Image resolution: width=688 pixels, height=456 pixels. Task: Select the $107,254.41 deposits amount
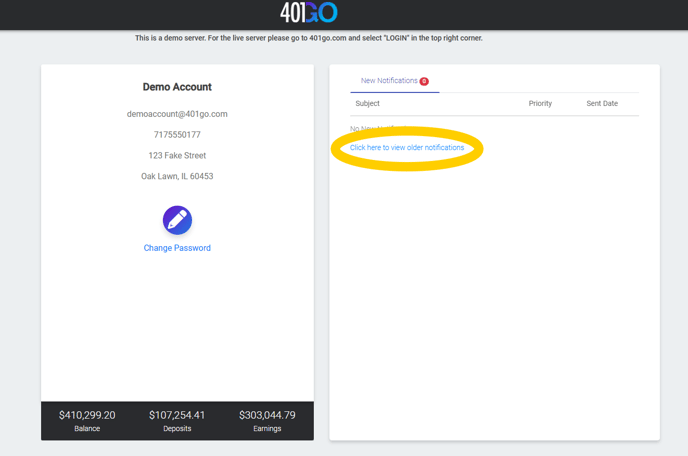(x=177, y=415)
